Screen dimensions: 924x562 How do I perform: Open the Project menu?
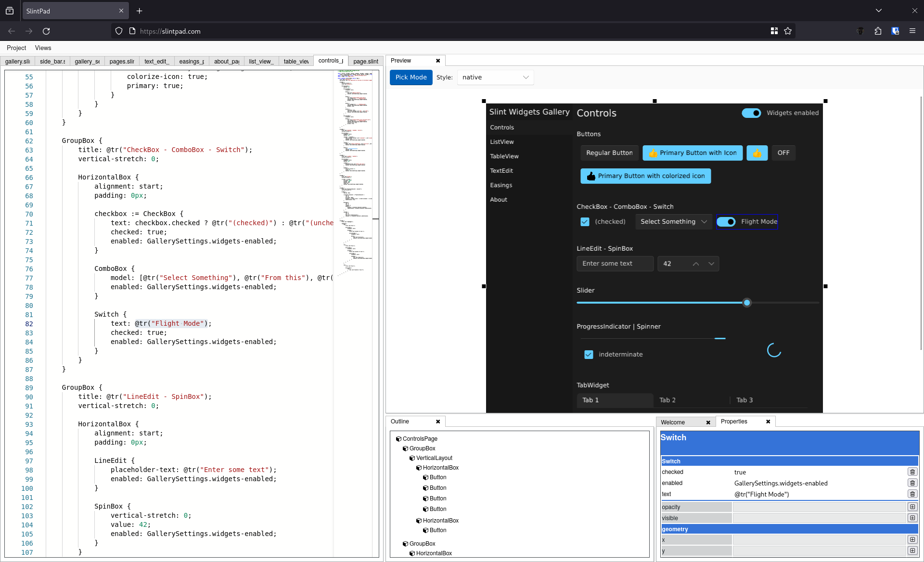click(x=16, y=48)
